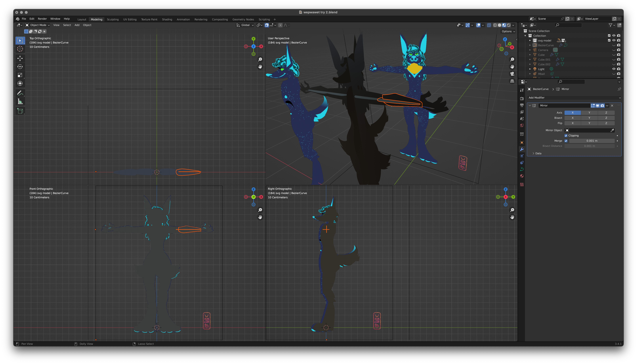Switch to the Sculpting workspace tab
Image resolution: width=637 pixels, height=364 pixels.
[x=113, y=20]
